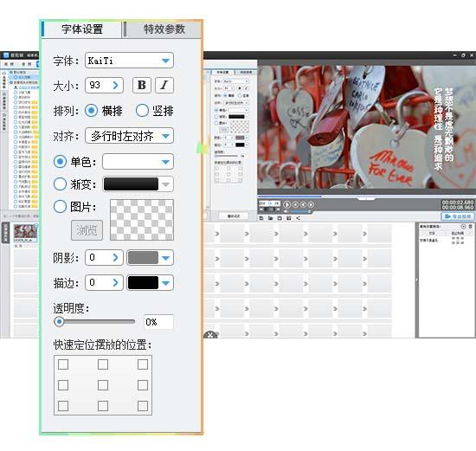Screen dimensions: 476x451
Task: Click the 浏览 browse button
Action: (87, 230)
